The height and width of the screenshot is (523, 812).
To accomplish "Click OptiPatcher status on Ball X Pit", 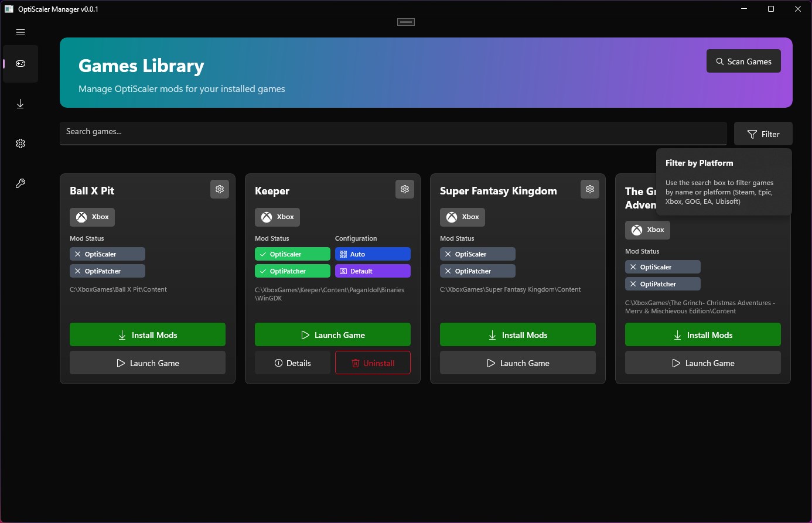I will 107,271.
